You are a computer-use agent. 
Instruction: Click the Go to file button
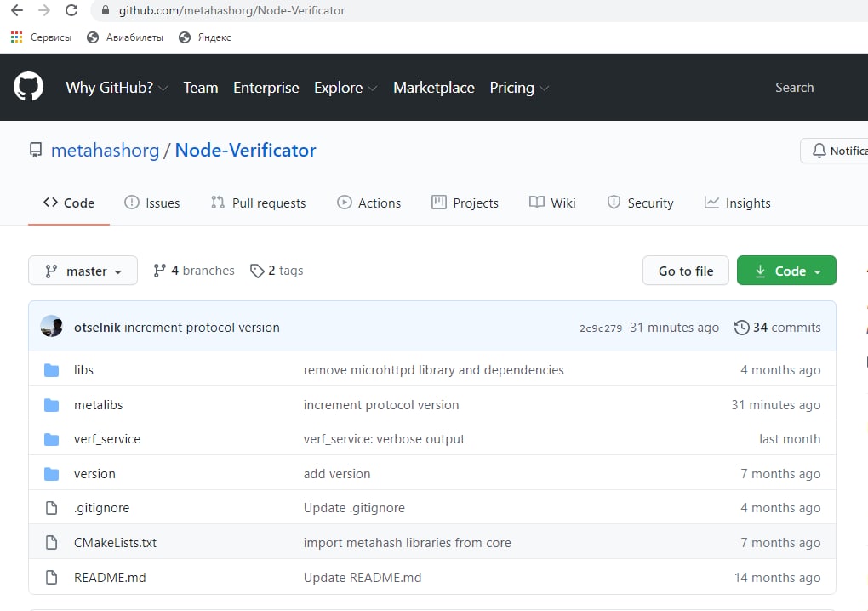click(x=685, y=271)
